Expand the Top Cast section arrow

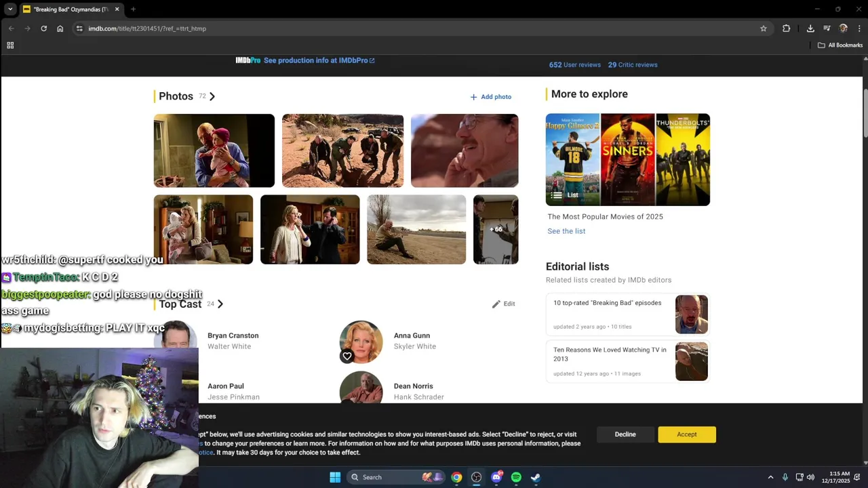(x=220, y=304)
